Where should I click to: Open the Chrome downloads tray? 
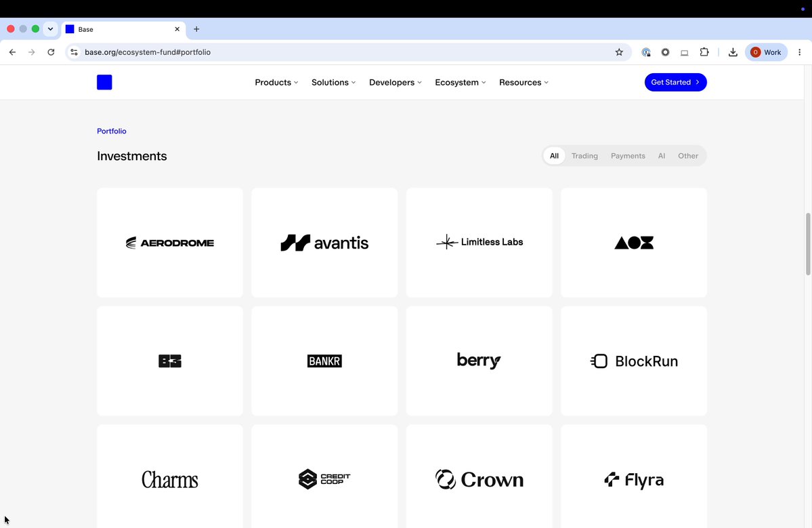[733, 52]
